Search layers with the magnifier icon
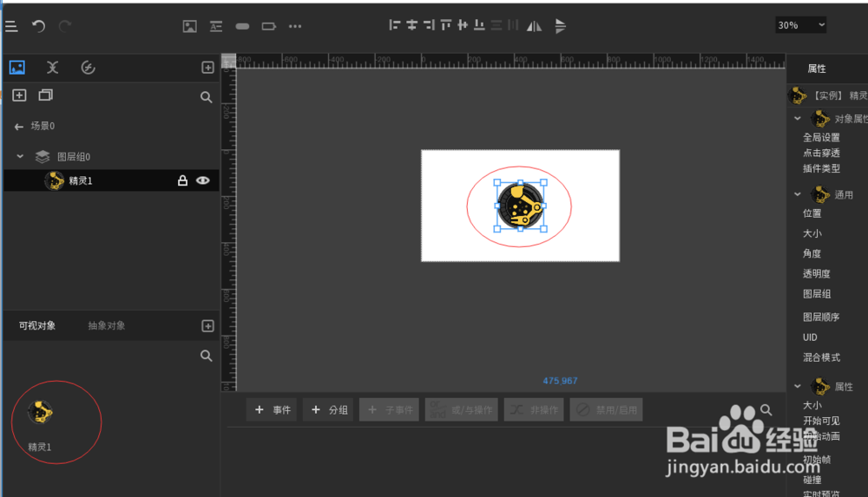 pos(206,97)
